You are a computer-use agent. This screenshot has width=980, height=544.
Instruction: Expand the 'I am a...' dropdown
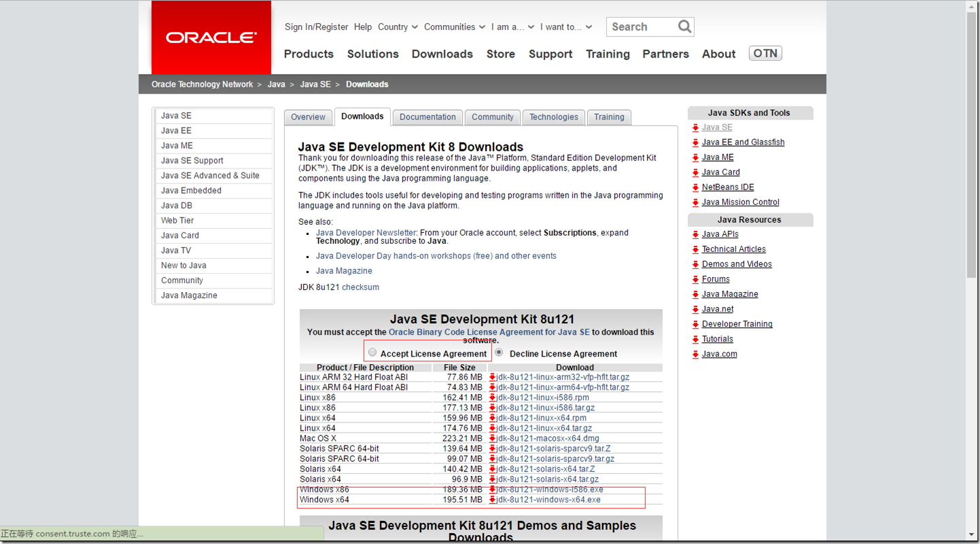[512, 27]
